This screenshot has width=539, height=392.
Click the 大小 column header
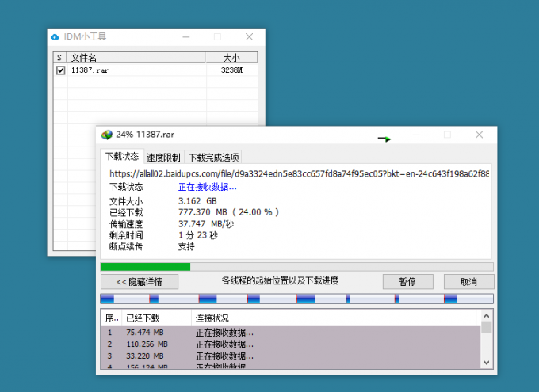tap(231, 57)
